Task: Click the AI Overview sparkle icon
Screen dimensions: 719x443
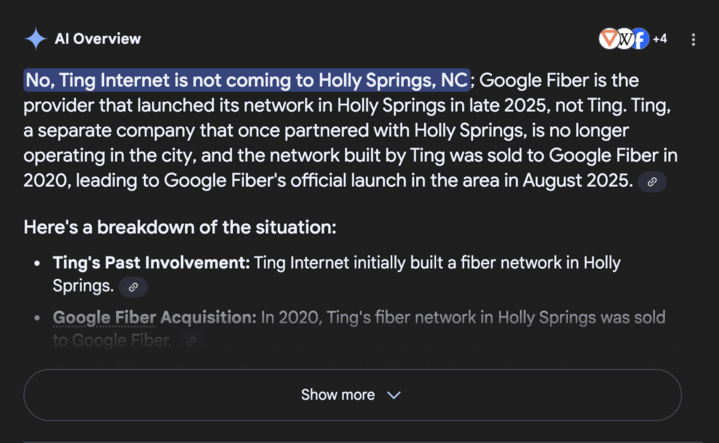Action: click(35, 39)
